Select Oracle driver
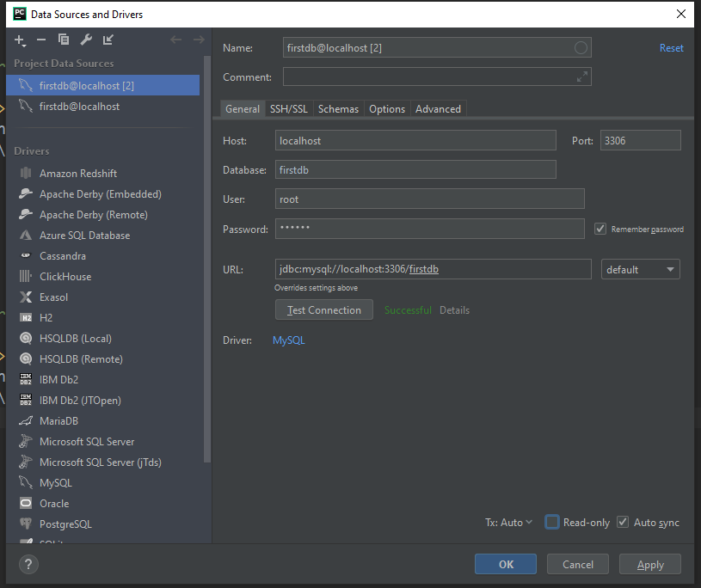Screen dimensions: 701x588 (103, 503)
